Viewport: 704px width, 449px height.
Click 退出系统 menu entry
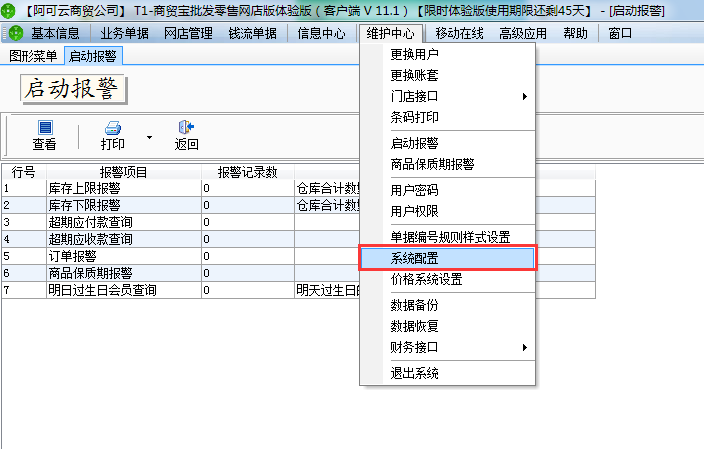[448, 373]
